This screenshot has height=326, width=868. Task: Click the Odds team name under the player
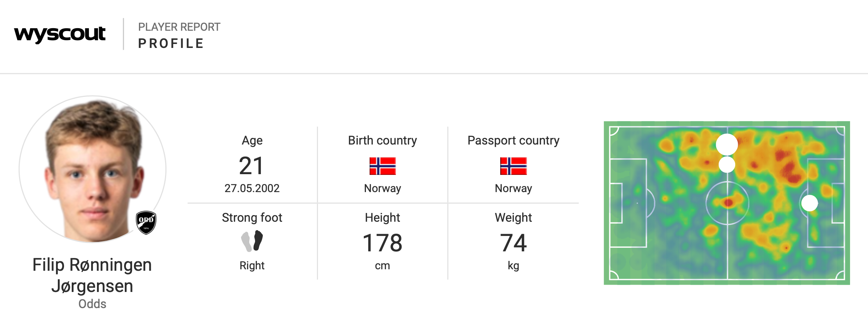(x=92, y=304)
